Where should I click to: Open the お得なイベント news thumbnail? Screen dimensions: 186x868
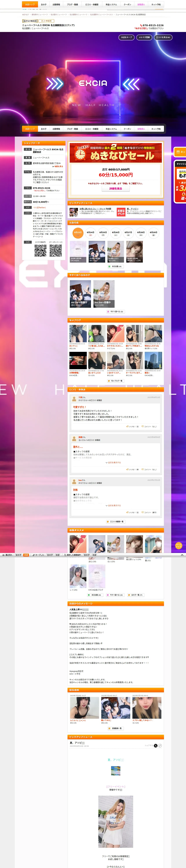click(121, 212)
